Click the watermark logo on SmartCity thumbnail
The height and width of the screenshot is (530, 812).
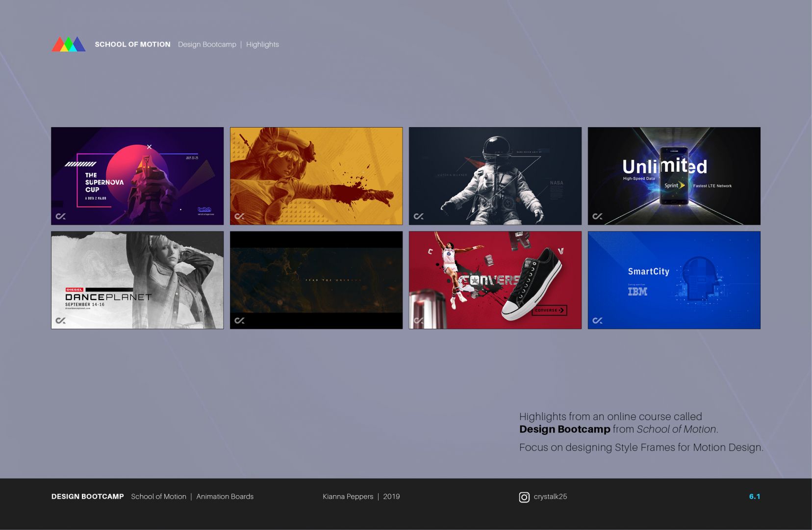click(x=597, y=320)
